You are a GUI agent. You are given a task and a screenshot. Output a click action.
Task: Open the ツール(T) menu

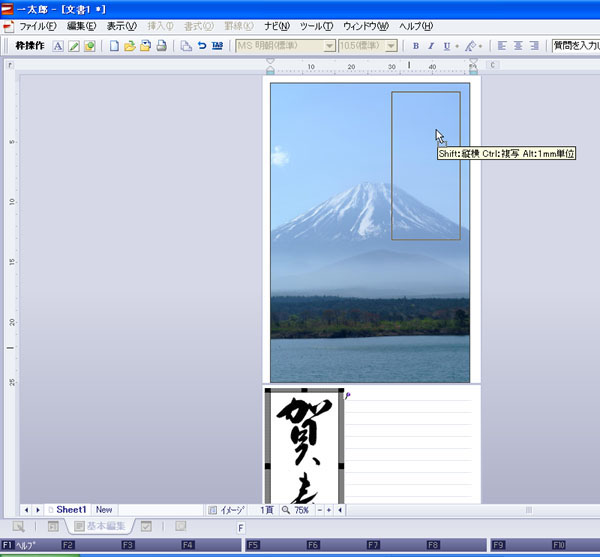point(316,26)
